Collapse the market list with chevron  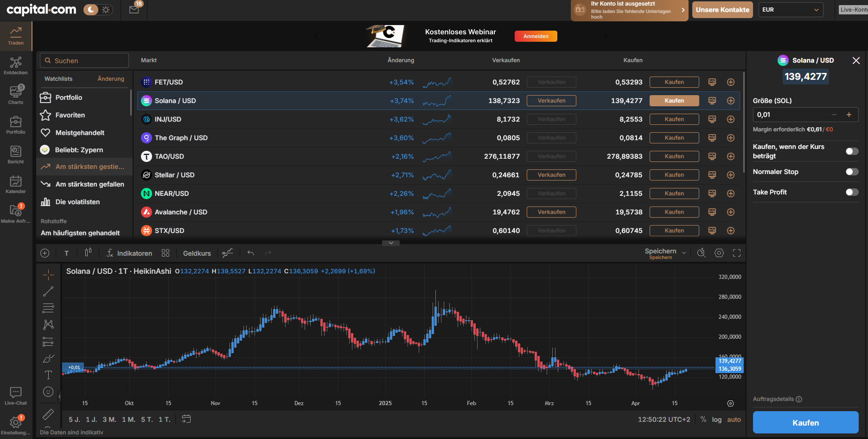tap(391, 243)
